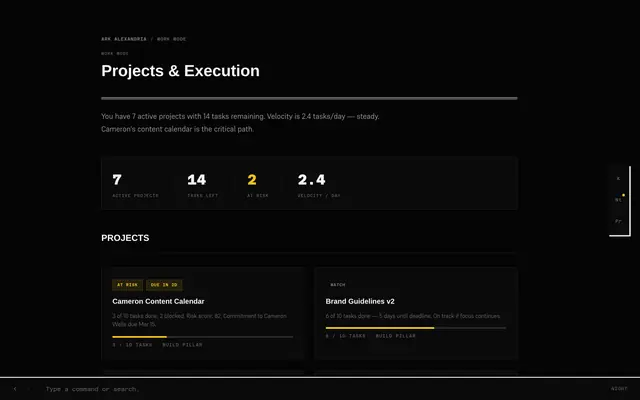
Task: Click the yellow '2' at risk stat
Action: (x=252, y=180)
